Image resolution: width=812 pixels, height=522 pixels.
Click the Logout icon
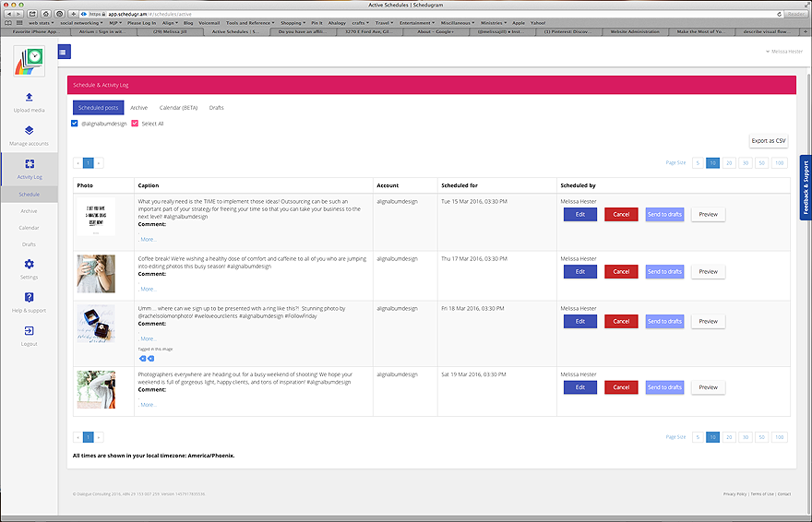[x=29, y=330]
